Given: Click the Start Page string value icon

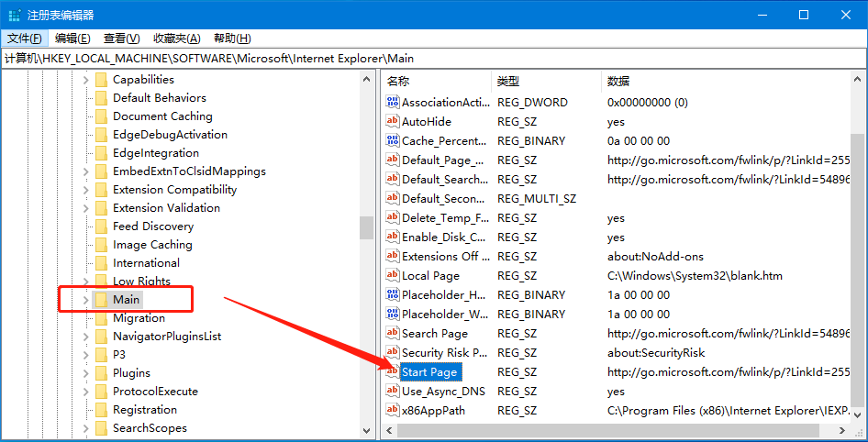Looking at the screenshot, I should click(393, 372).
